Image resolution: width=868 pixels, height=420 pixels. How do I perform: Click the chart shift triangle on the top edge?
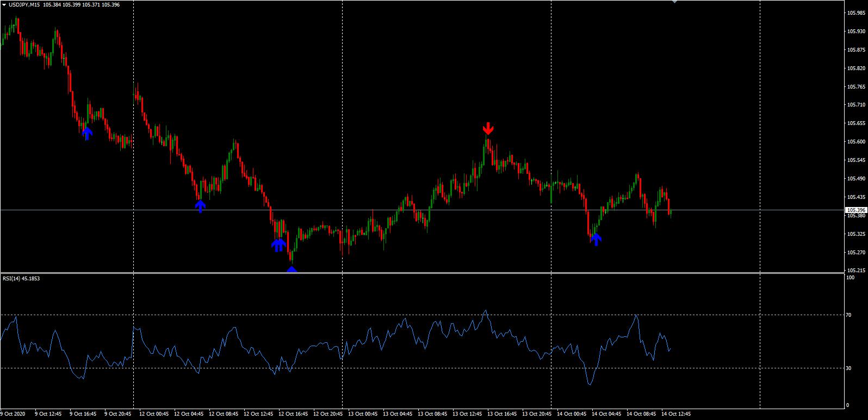[x=674, y=2]
